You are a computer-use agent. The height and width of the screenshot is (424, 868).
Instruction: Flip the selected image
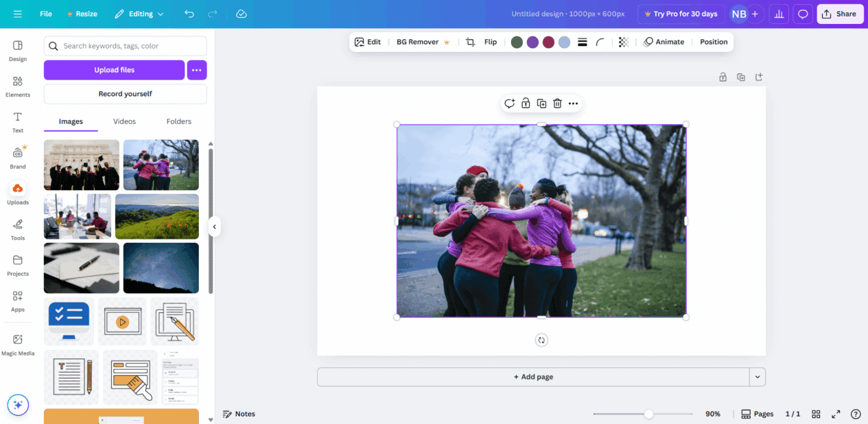click(x=490, y=42)
